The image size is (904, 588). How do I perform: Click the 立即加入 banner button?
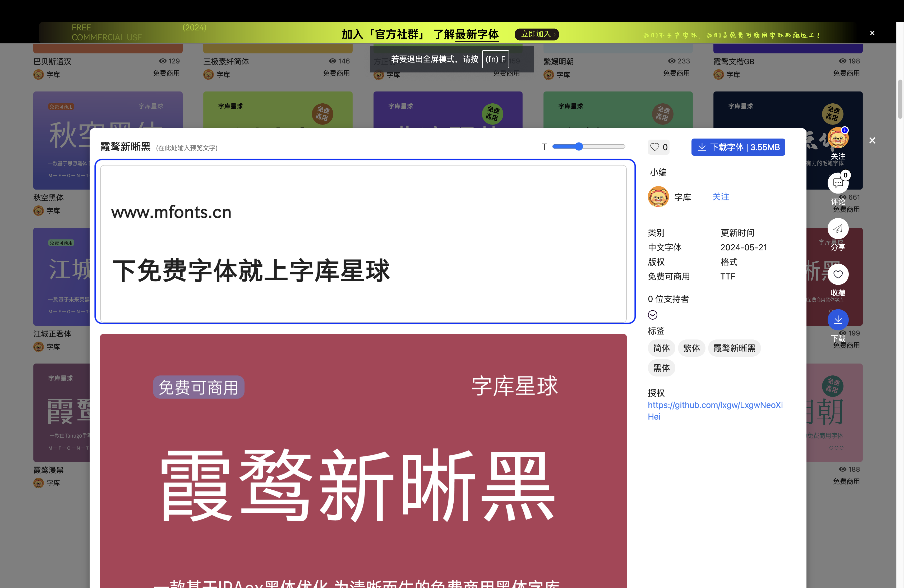(x=536, y=34)
